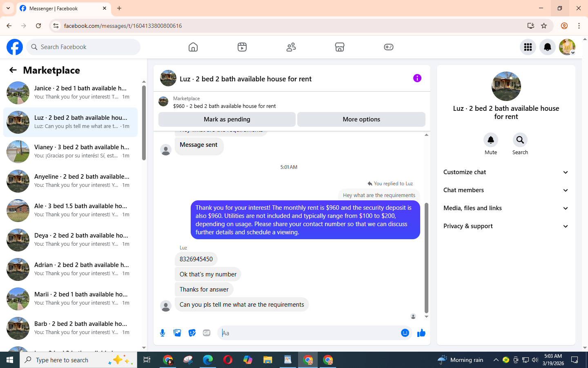Click the taskbar search box

click(78, 360)
